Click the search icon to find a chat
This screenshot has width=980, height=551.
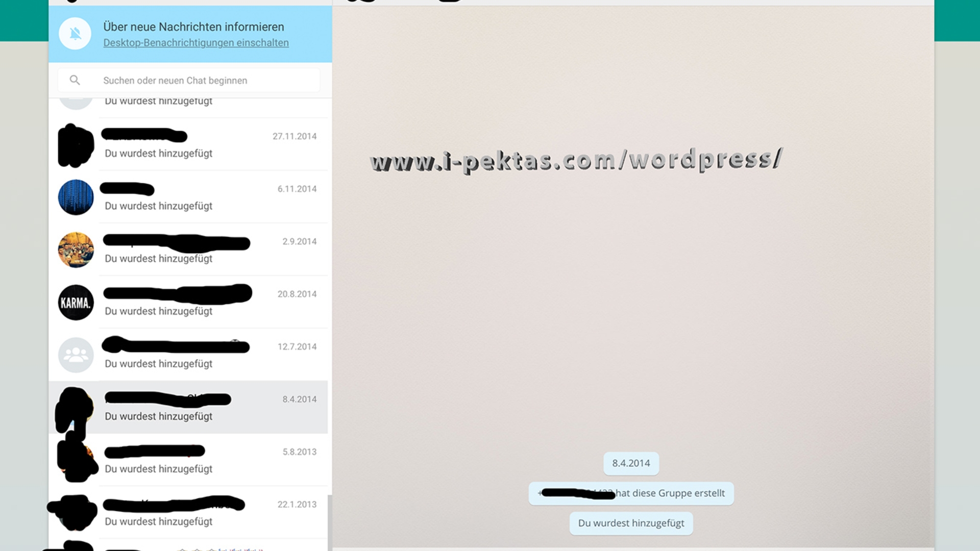pos(74,80)
